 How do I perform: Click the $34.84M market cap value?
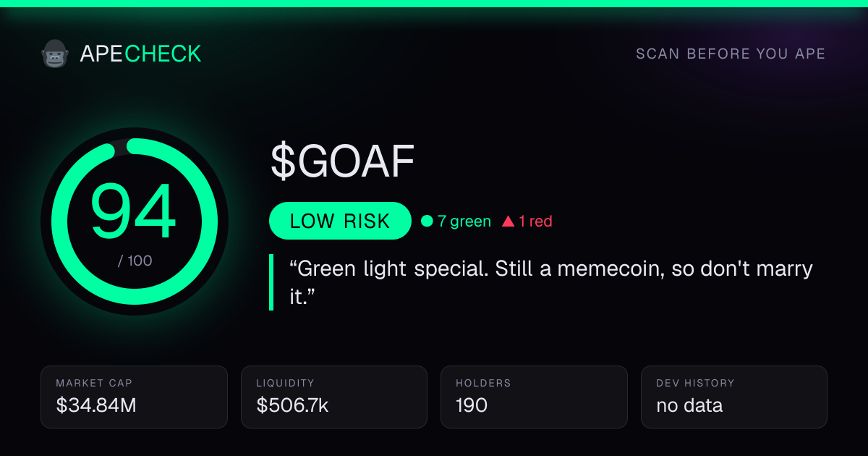[96, 405]
